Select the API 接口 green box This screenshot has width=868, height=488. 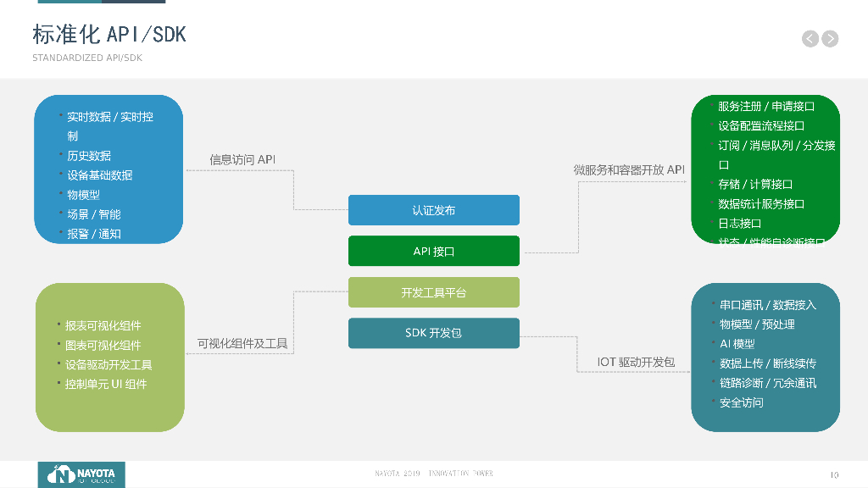pos(433,251)
